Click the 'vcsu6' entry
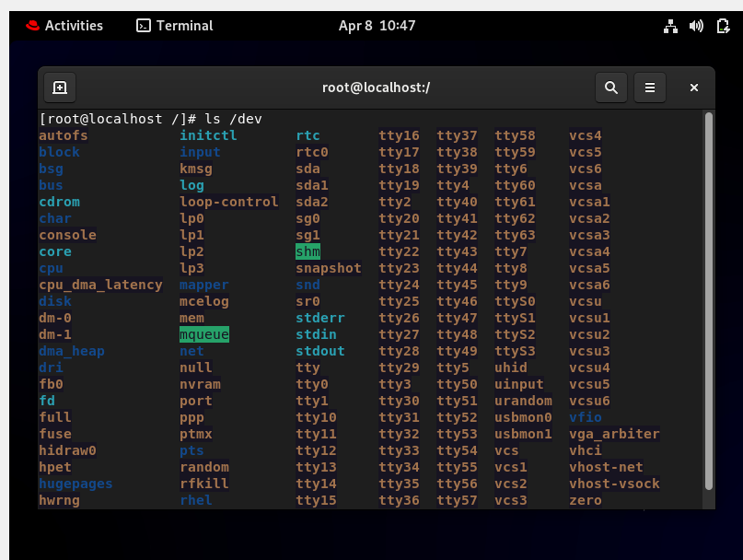 click(589, 402)
